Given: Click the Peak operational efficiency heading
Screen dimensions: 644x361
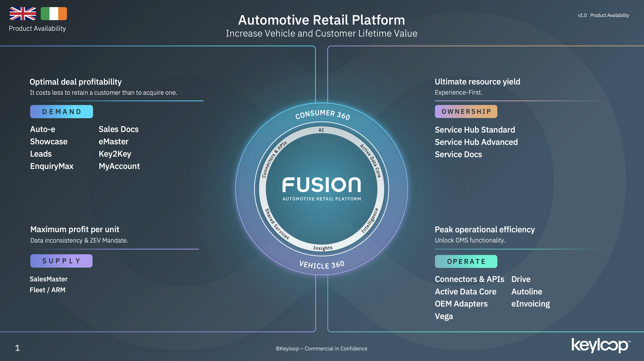Looking at the screenshot, I should tap(485, 229).
